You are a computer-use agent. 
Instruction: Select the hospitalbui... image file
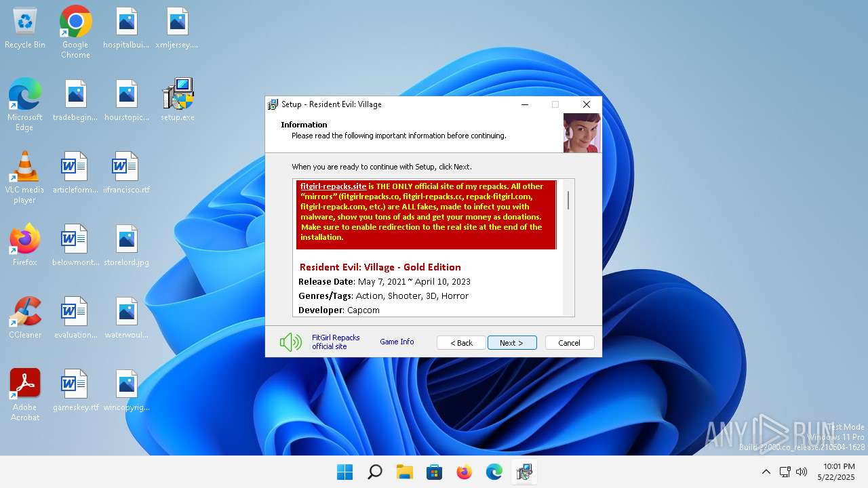(x=126, y=28)
